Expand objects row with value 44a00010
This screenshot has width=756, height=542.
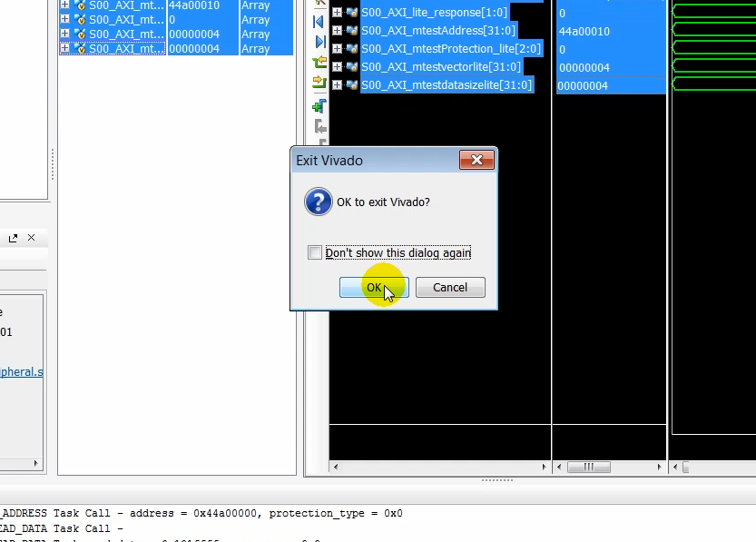(x=64, y=5)
